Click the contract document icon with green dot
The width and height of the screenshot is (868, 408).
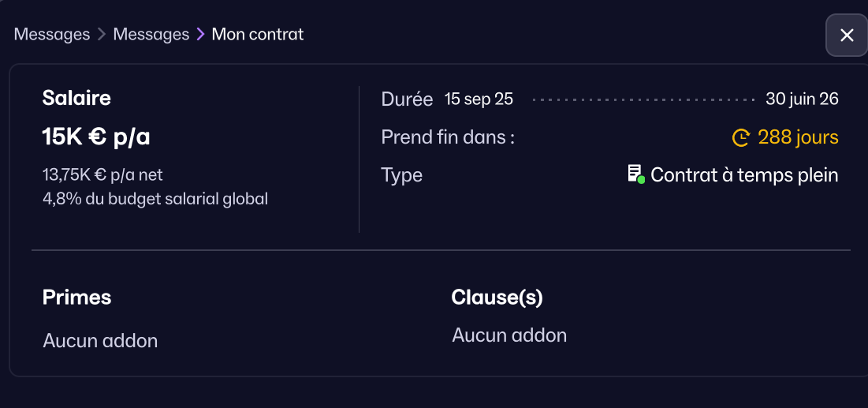tap(636, 174)
